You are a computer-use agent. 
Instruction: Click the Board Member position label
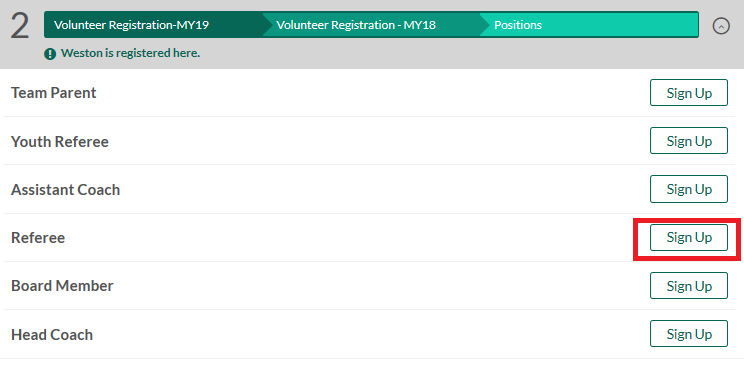tap(62, 286)
